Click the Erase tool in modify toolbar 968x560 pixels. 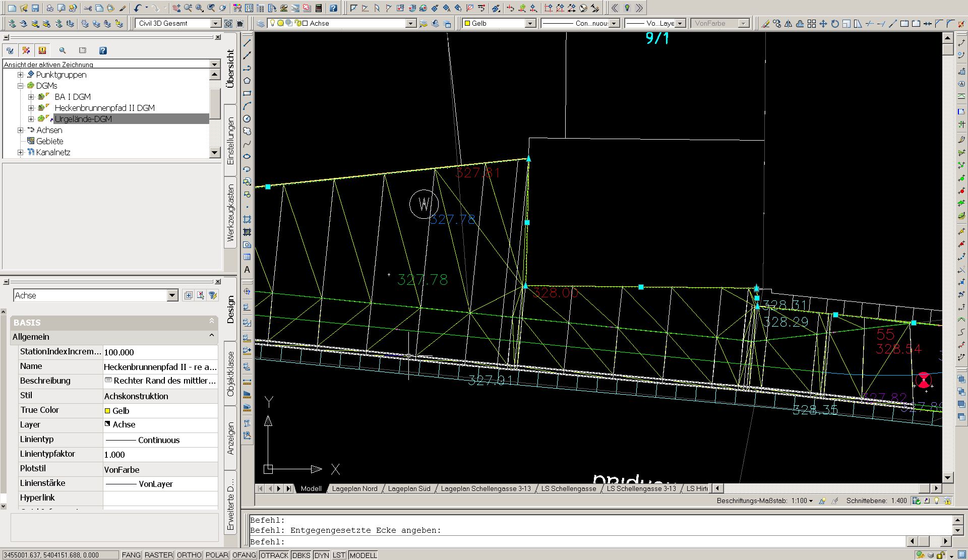765,23
